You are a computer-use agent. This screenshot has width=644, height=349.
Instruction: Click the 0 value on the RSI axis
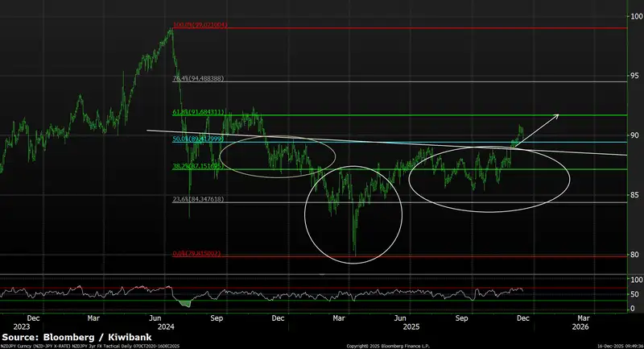pos(633,309)
